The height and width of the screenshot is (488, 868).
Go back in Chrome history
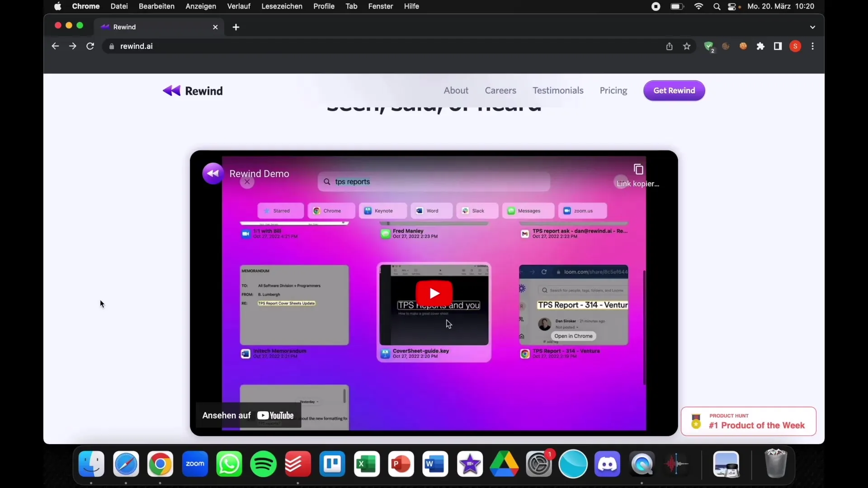pyautogui.click(x=55, y=46)
